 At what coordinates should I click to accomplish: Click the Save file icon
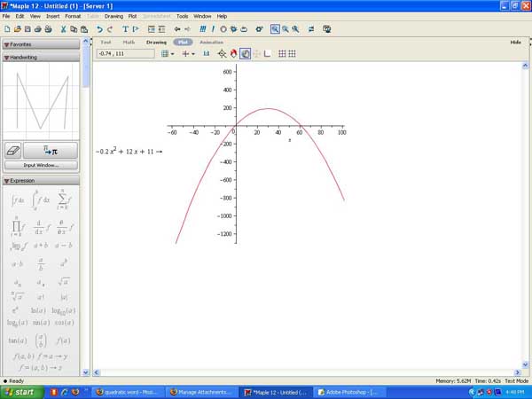pyautogui.click(x=26, y=29)
